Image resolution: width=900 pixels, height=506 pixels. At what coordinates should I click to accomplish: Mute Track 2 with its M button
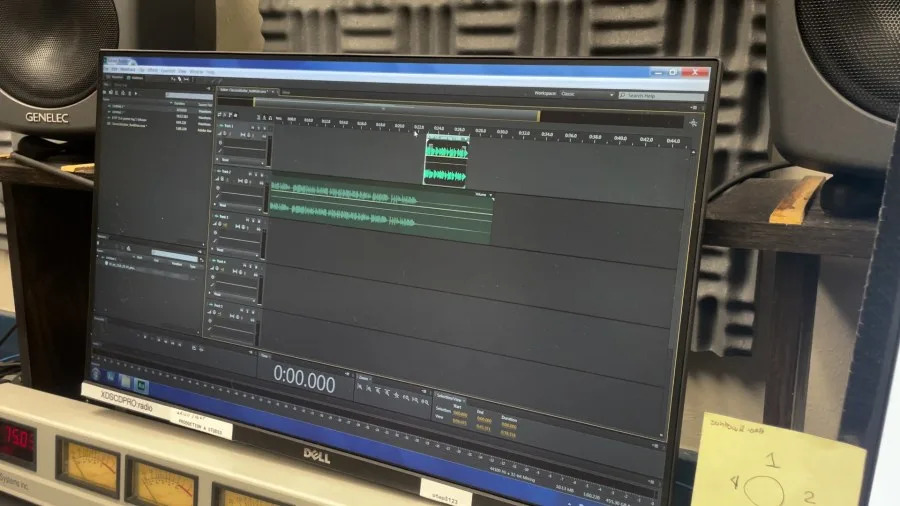[250, 174]
